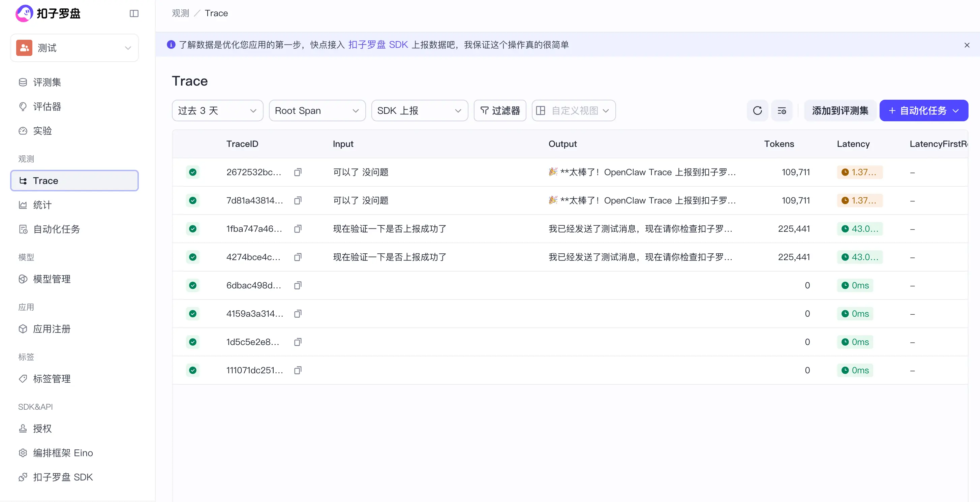Click the Latency column header
980x502 pixels.
(853, 144)
